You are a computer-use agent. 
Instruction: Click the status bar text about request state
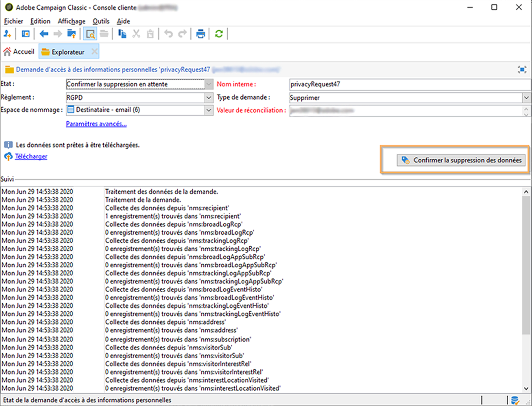coord(87,400)
